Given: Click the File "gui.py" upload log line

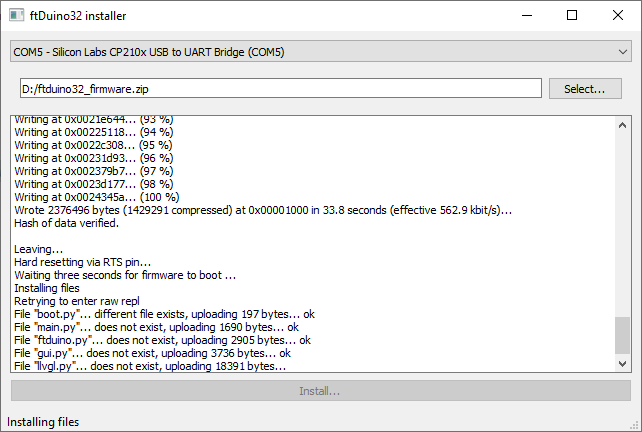Looking at the screenshot, I should pos(152,353).
